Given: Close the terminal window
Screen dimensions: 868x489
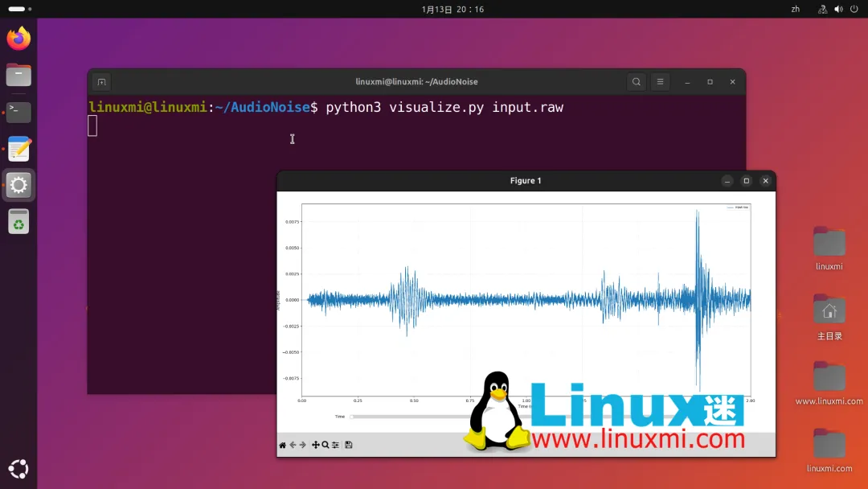Looking at the screenshot, I should pos(732,82).
